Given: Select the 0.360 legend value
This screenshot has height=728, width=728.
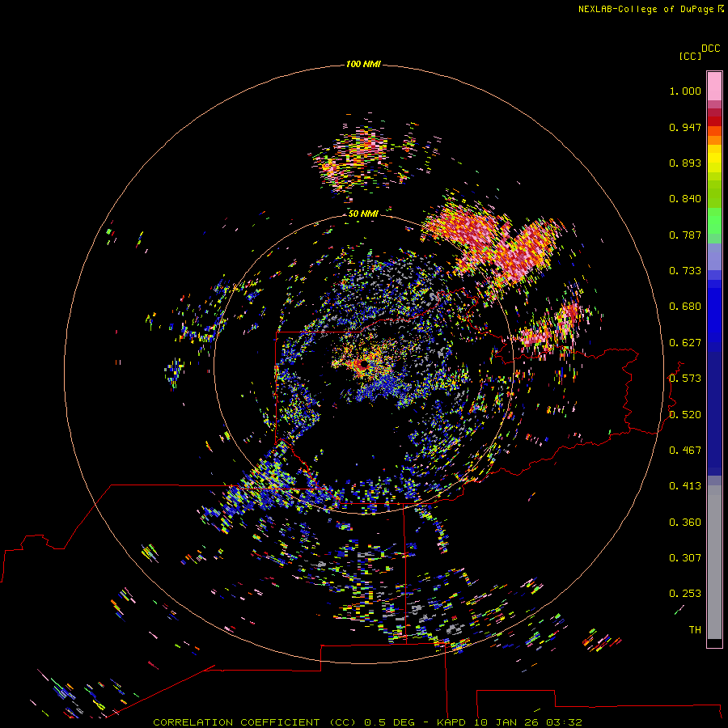Looking at the screenshot, I should tap(685, 523).
